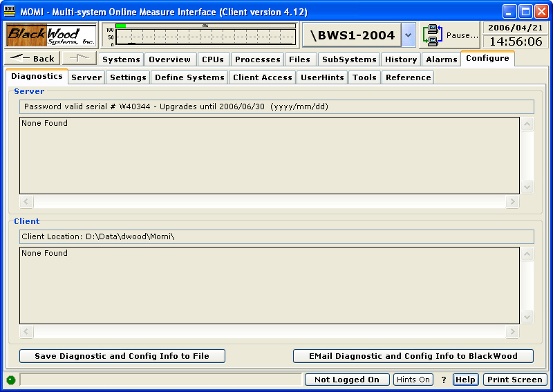Open the system selector dropdown arrow
Viewport: 553px width, 392px height.
(x=408, y=35)
